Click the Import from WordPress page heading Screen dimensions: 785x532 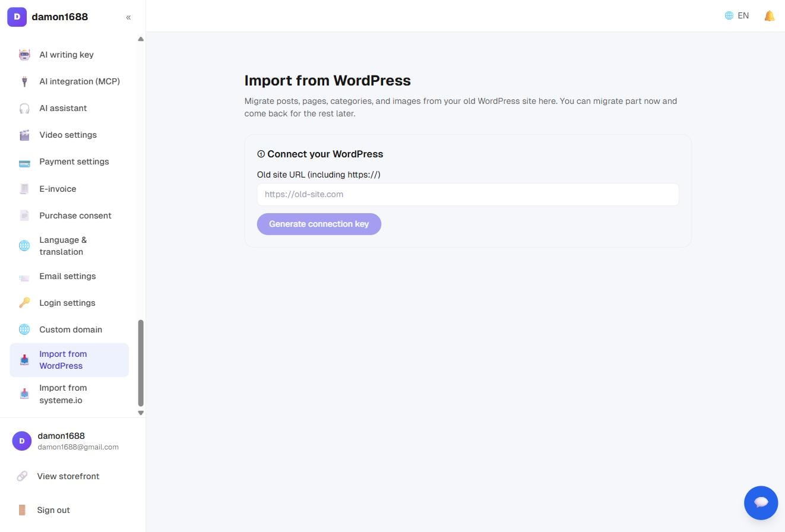(x=328, y=81)
